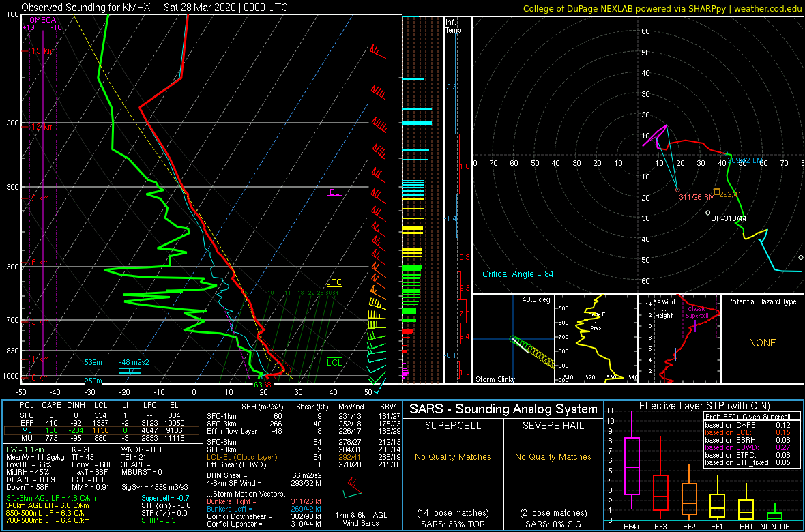Click the 'NONE' hazard type value
Viewport: 805px width, 532px height.
click(763, 343)
